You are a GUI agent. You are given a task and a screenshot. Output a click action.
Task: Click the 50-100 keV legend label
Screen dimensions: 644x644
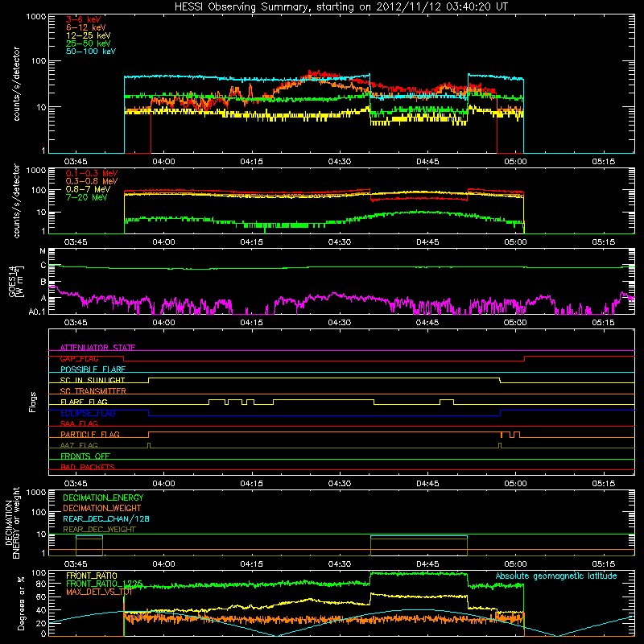click(x=91, y=52)
